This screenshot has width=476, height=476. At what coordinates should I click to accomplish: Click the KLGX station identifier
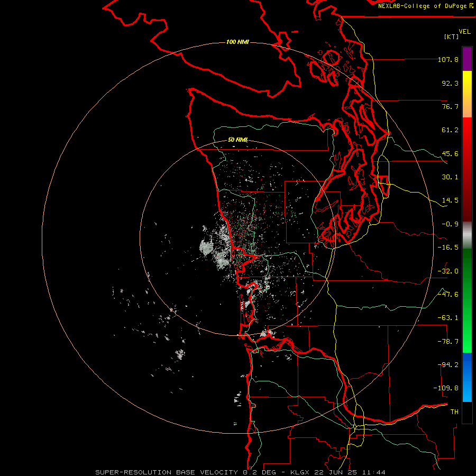[300, 472]
